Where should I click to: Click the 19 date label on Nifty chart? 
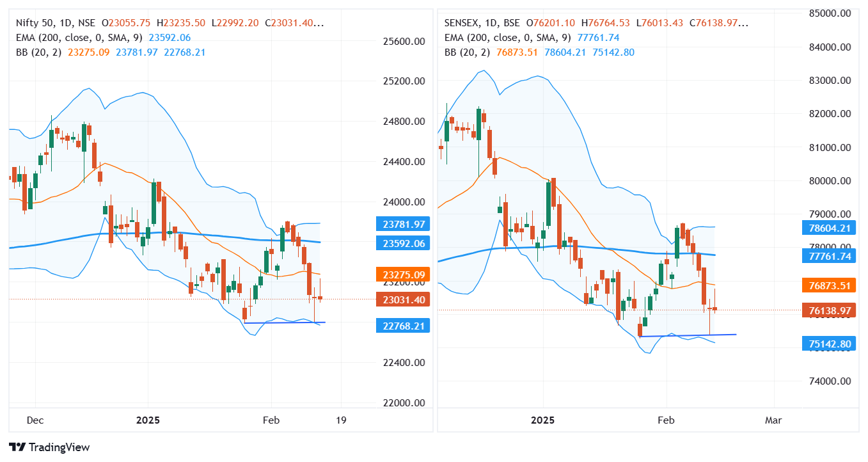pyautogui.click(x=341, y=420)
